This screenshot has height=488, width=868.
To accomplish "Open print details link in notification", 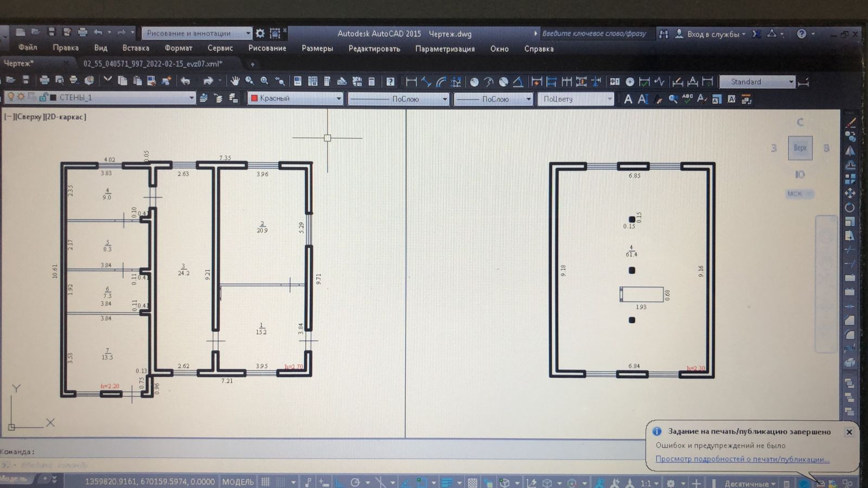I will pyautogui.click(x=742, y=459).
